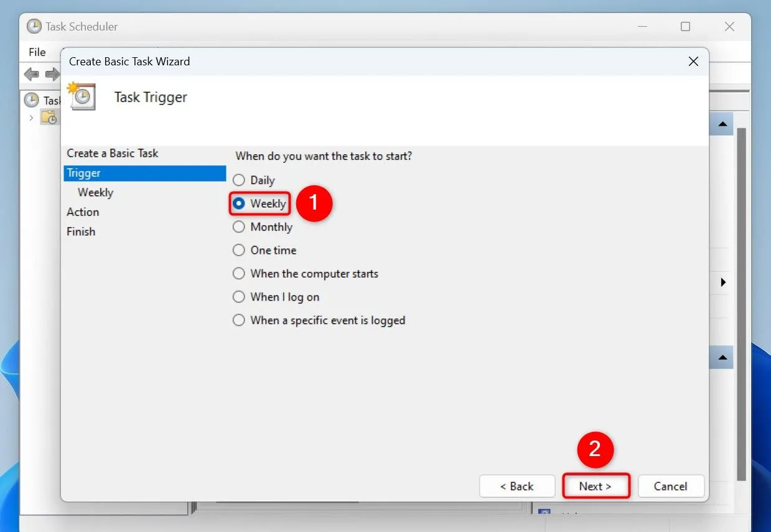Screen dimensions: 771x532
Task: Click the Task Scheduler vertical scrollbar
Action: tap(741, 304)
